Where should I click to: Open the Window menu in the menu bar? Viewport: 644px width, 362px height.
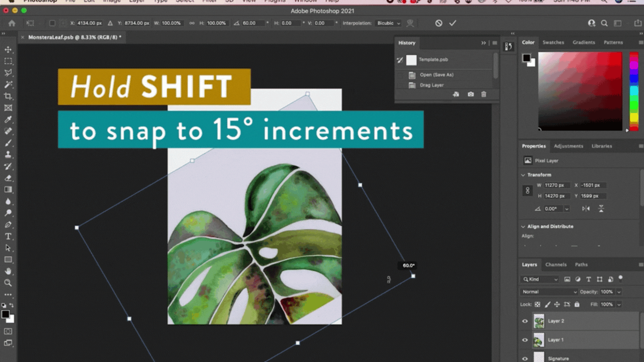click(x=305, y=1)
